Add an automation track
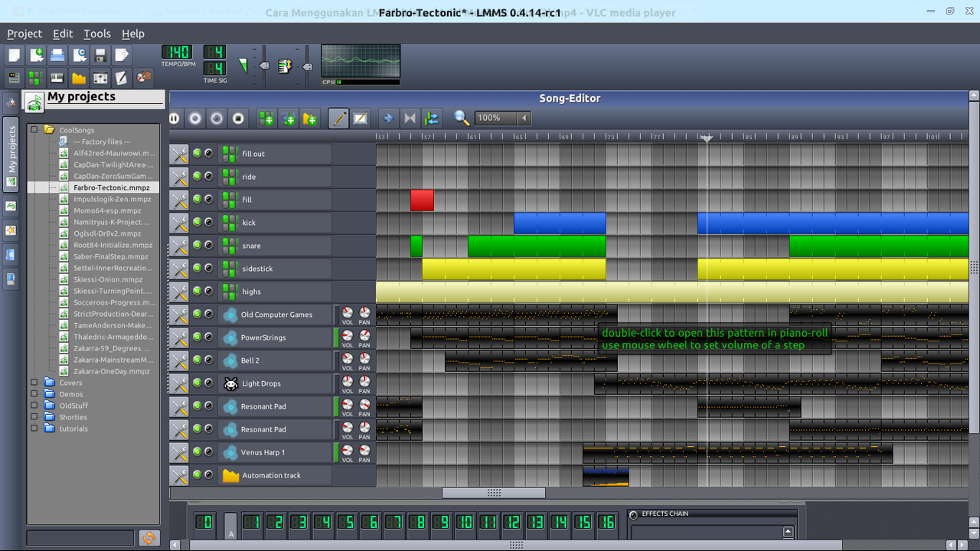Screen dimensions: 980x551 tap(309, 119)
